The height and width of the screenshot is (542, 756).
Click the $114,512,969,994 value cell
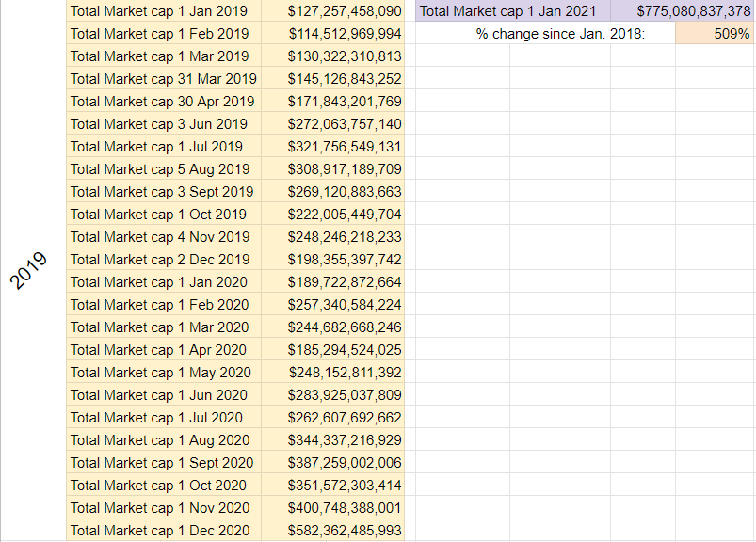[332, 33]
